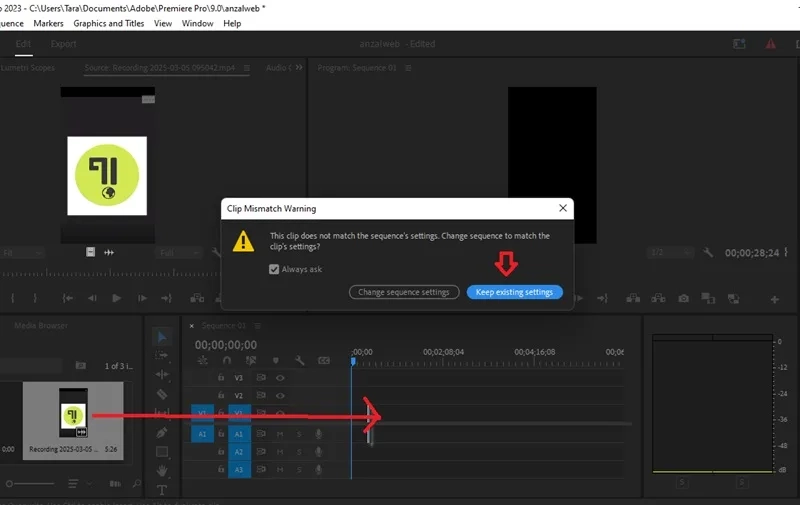Viewport: 800px width, 505px height.
Task: Open the Graphics and Titles menu
Action: [x=109, y=23]
